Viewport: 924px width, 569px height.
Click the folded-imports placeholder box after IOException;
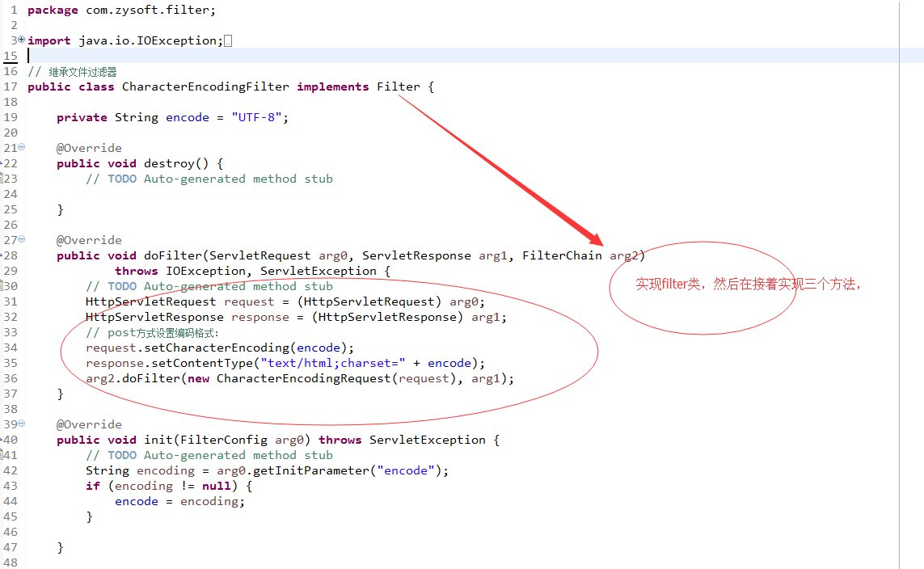228,41
